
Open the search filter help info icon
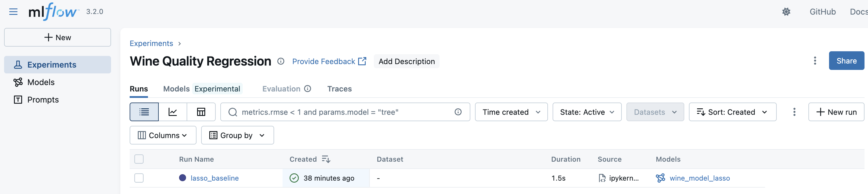458,112
